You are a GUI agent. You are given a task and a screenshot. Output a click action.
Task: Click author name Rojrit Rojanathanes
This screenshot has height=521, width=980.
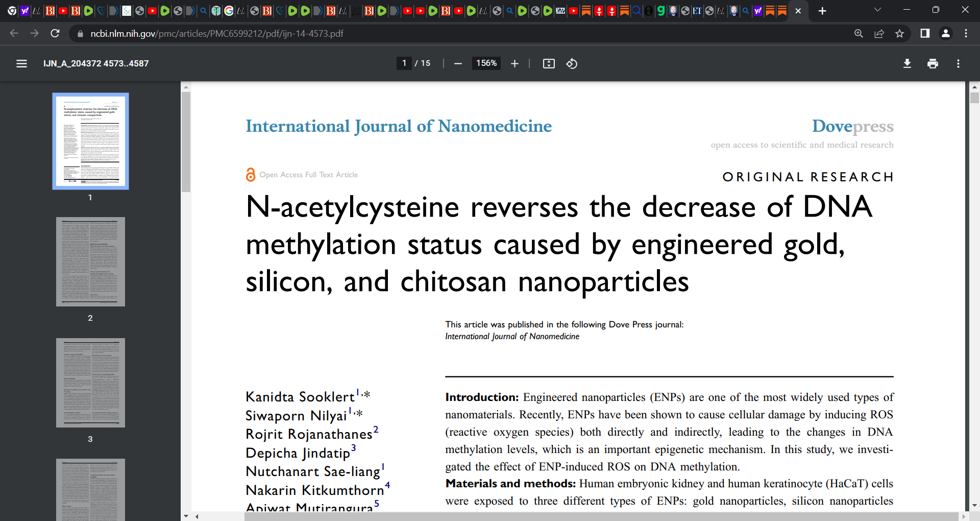point(309,434)
